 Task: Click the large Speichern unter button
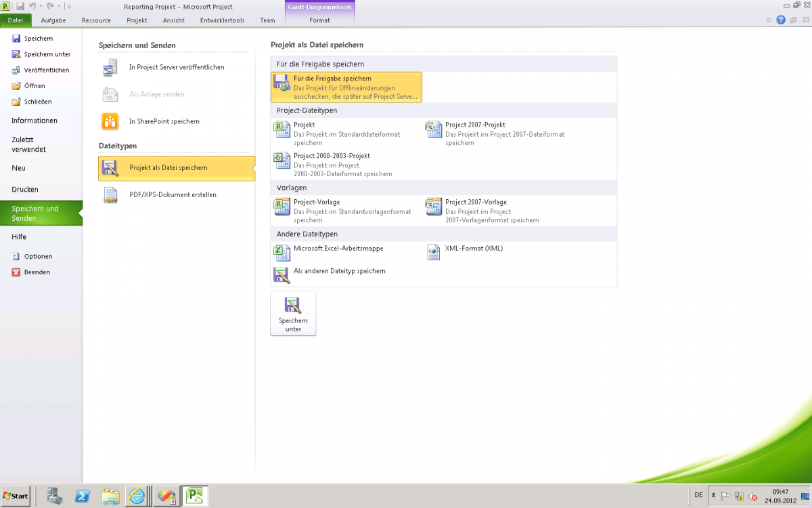[293, 314]
